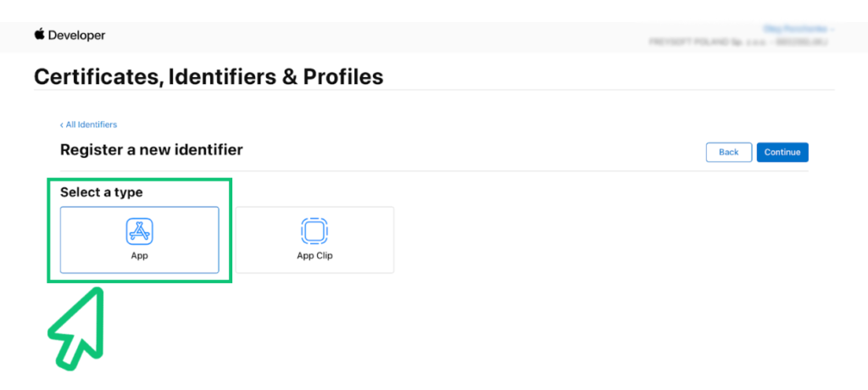
Task: Select the dashed-square App Clip icon
Action: pos(314,231)
